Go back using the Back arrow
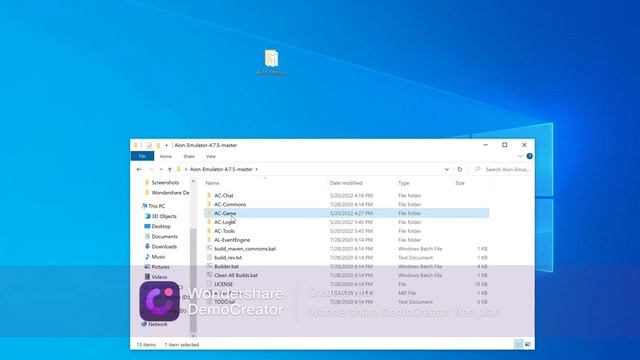The image size is (640, 360). coord(139,169)
